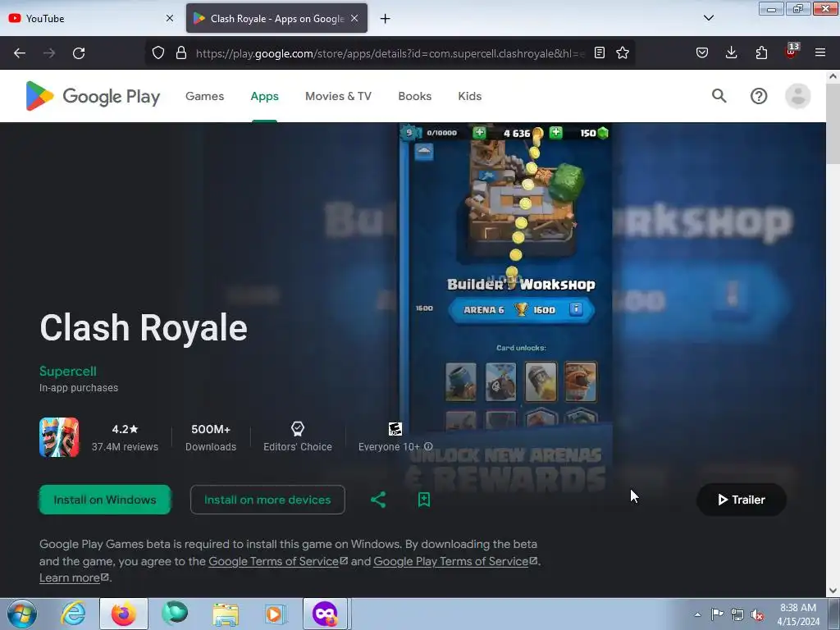840x630 pixels.
Task: Open the Apps section
Action: pos(265,97)
